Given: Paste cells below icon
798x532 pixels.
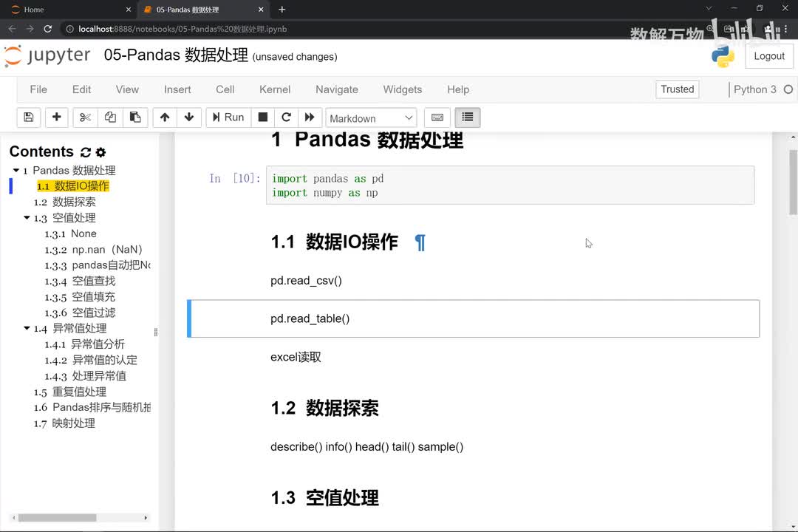Looking at the screenshot, I should tap(135, 117).
